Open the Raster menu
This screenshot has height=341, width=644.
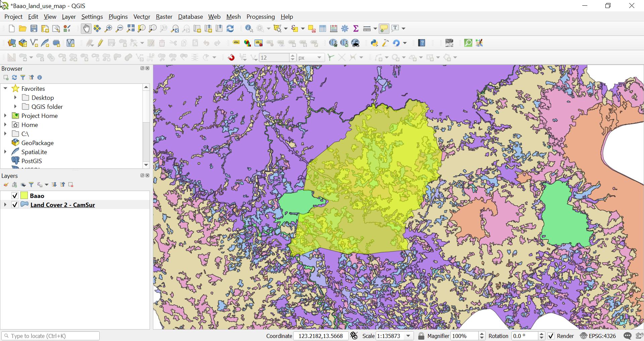pos(164,17)
